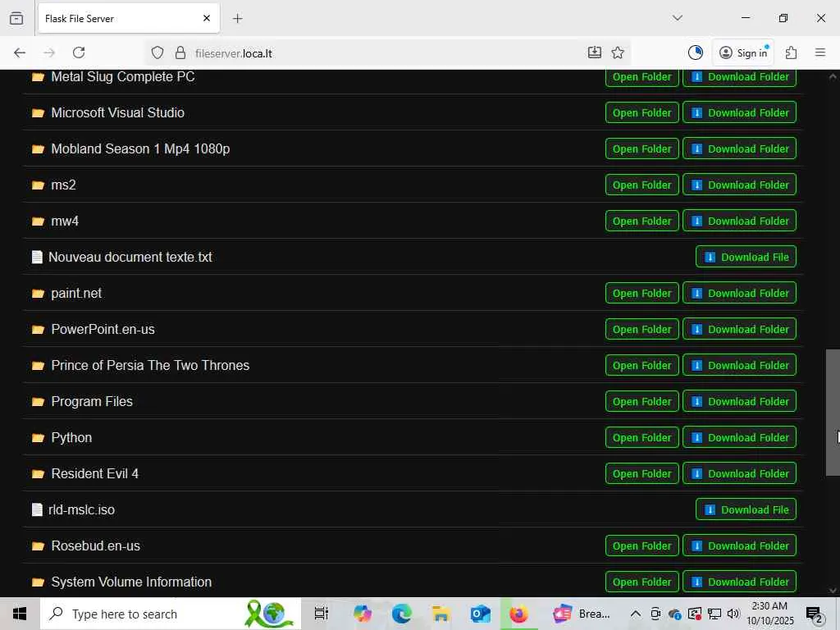
Task: Bookmark this page with the star icon
Action: 618,52
